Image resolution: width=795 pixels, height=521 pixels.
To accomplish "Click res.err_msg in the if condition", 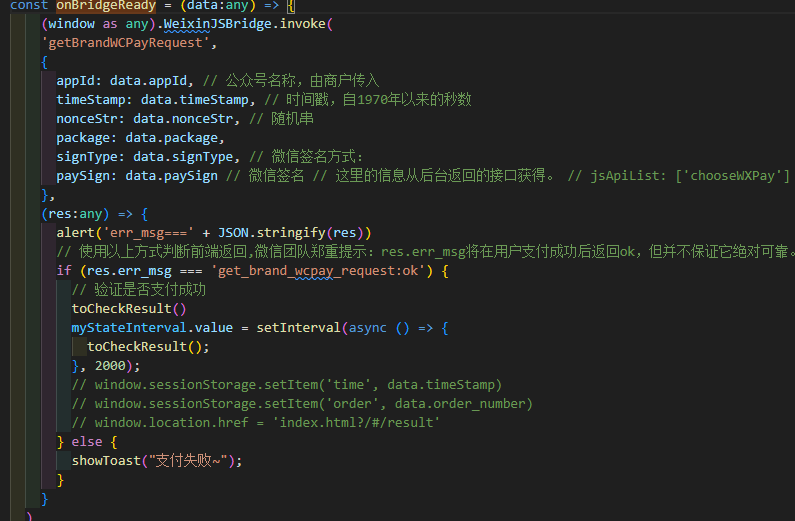I will [x=129, y=271].
